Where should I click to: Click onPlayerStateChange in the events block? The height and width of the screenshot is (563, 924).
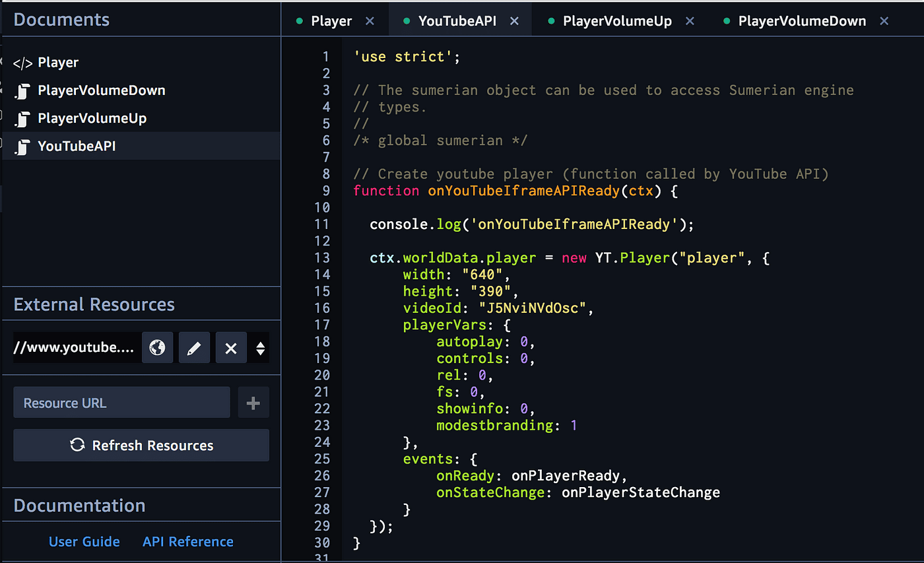[641, 492]
